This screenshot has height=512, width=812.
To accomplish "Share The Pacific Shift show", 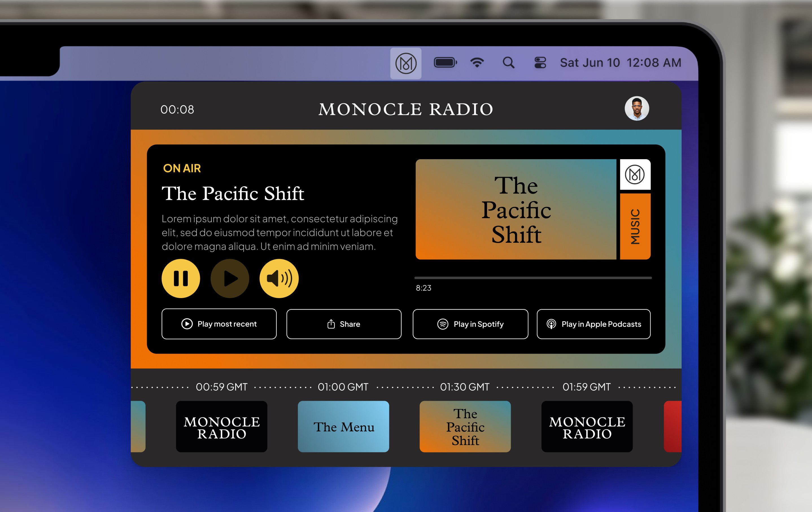I will (x=344, y=324).
